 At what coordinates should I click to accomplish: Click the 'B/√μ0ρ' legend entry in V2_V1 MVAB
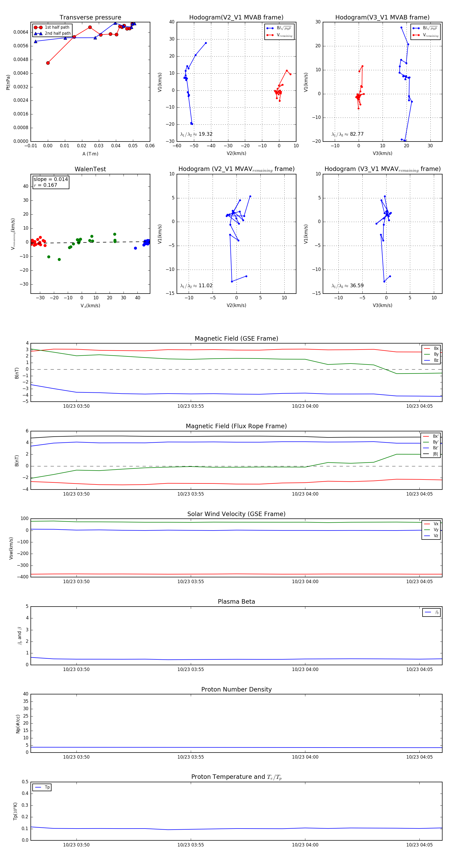279,28
